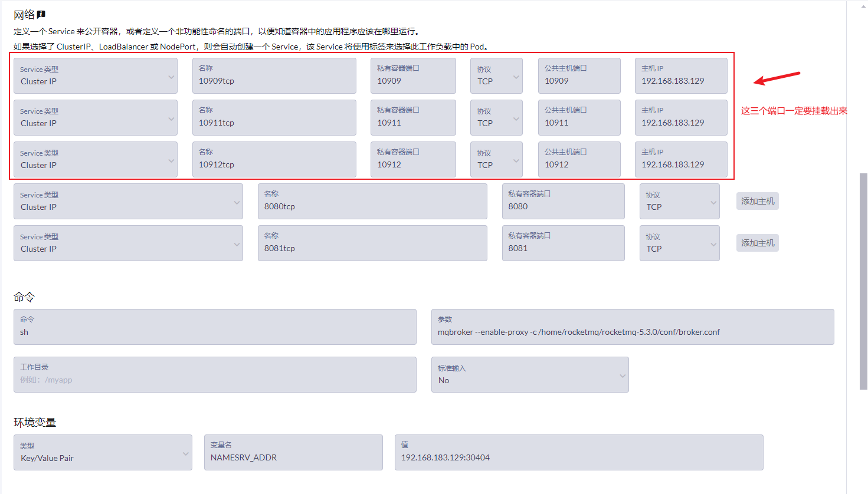The height and width of the screenshot is (494, 868).
Task: Edit the 名称 field containing 8081tcp
Action: (372, 243)
